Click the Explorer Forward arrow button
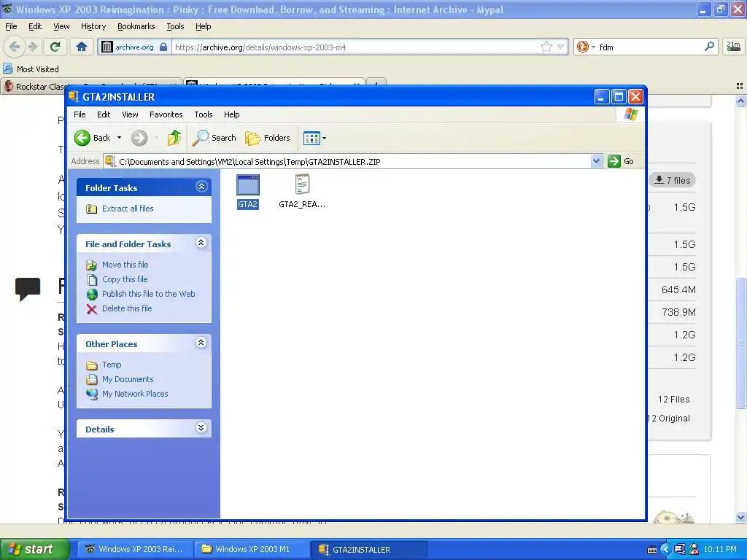 pos(139,138)
